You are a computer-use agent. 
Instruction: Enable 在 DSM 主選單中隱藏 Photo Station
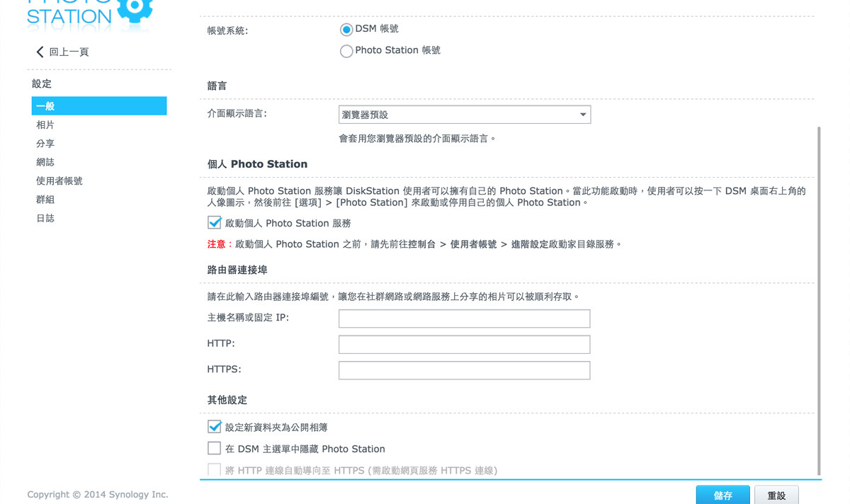tap(214, 448)
